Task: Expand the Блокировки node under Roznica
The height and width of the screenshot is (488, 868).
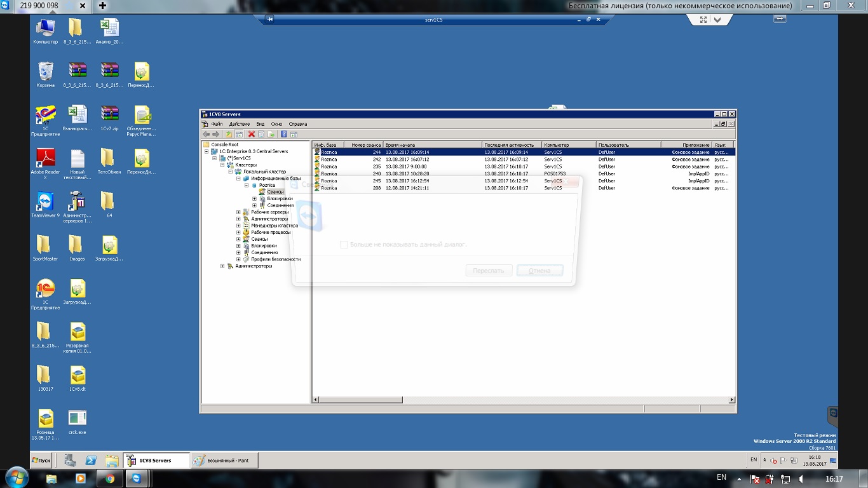Action: pos(255,199)
